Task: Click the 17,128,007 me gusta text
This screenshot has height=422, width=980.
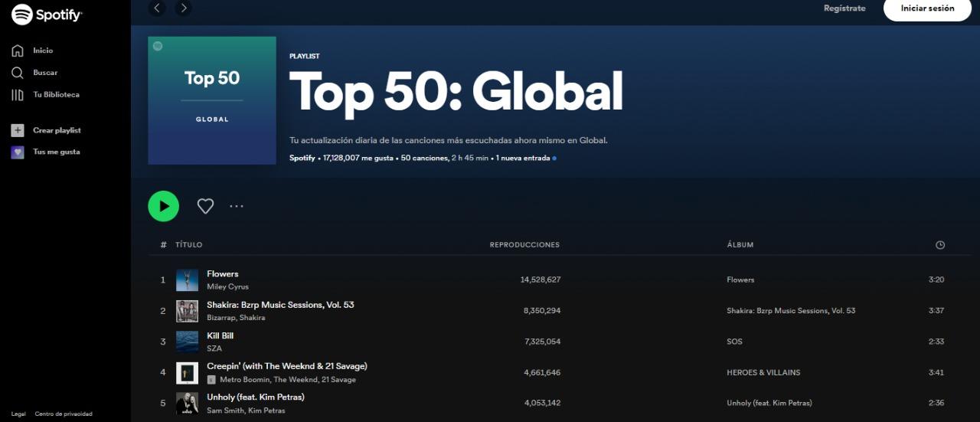Action: [x=358, y=159]
